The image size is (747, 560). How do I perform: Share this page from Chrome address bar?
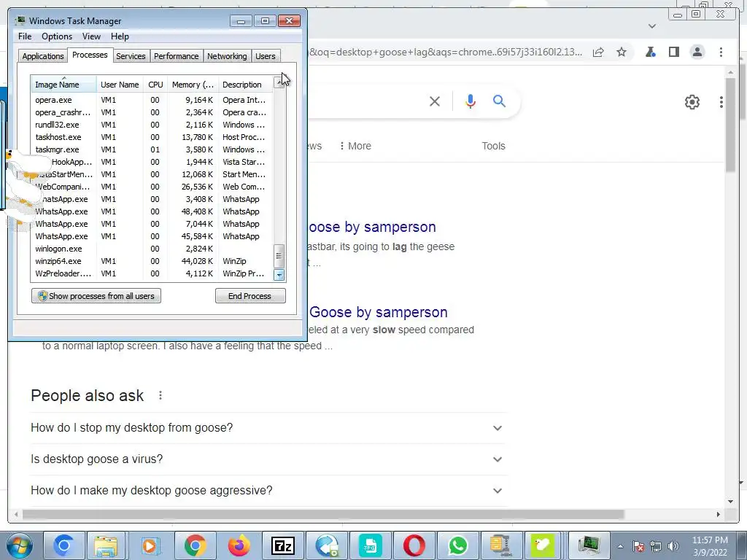click(x=598, y=52)
